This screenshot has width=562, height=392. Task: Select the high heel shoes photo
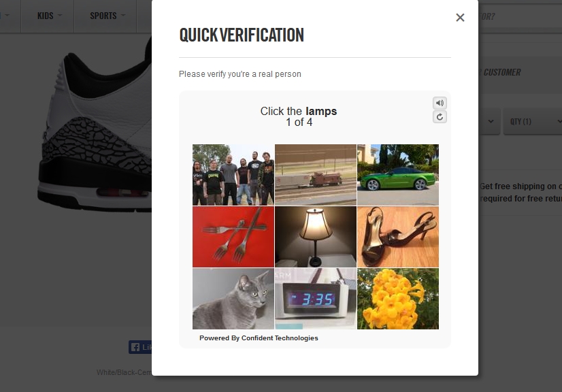tap(398, 237)
